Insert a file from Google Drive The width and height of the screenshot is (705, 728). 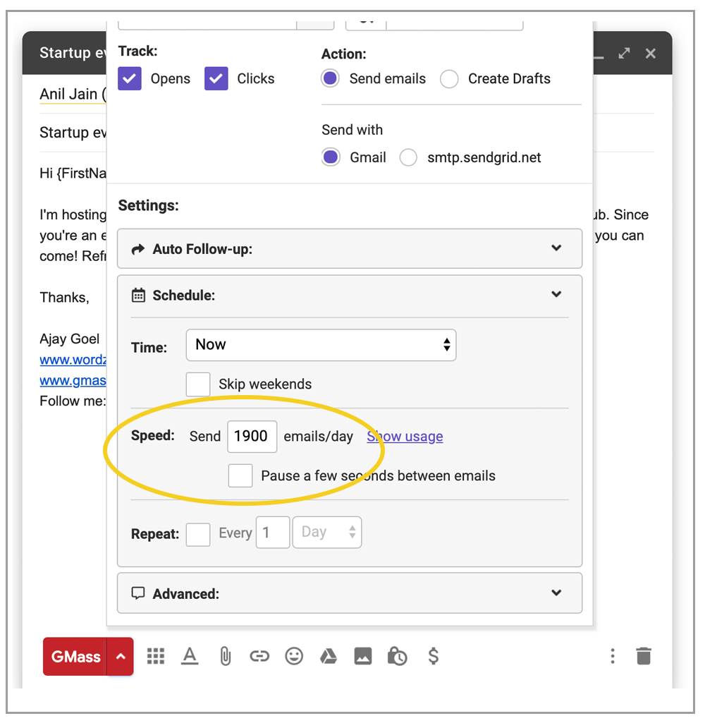(329, 656)
